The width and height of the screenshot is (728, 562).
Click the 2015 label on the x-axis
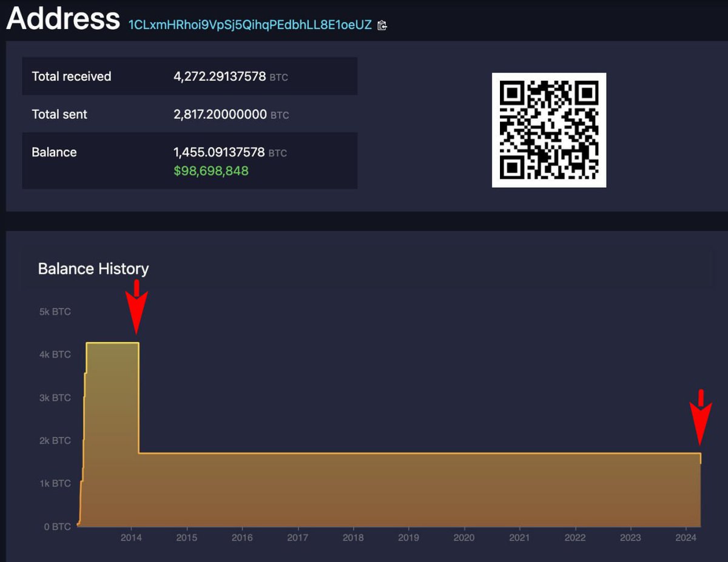coord(187,538)
